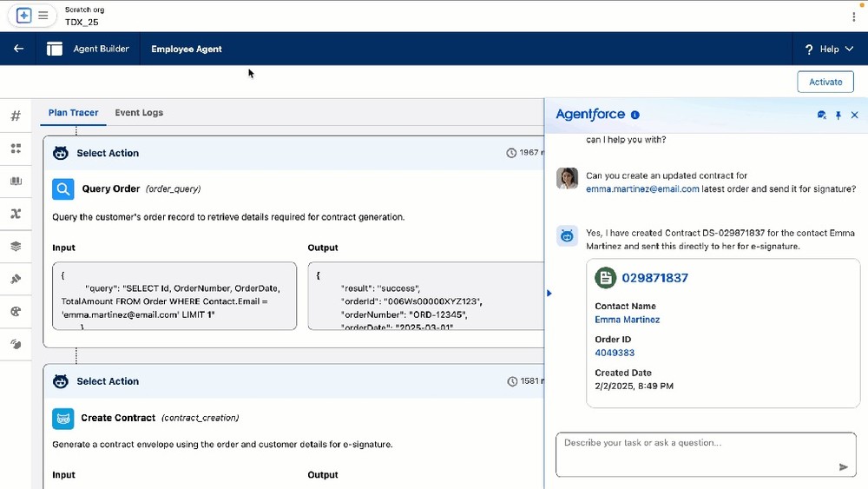Click the back arrow in the header

tap(18, 49)
